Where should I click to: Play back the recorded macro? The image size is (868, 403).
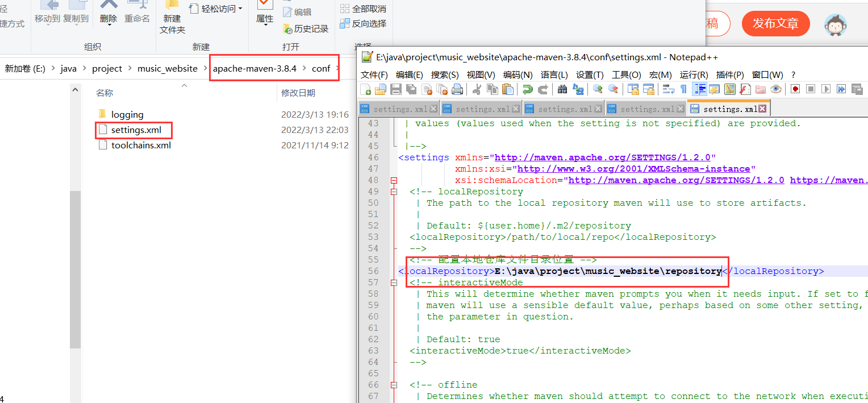[827, 89]
